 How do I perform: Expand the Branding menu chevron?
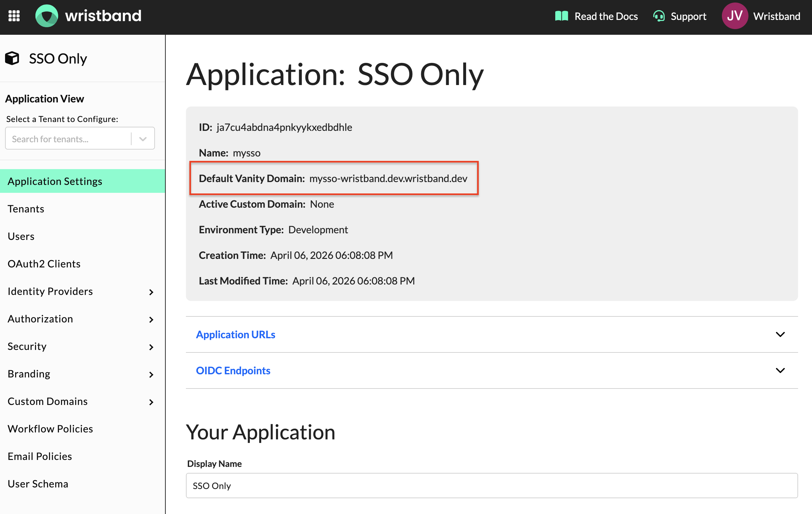click(x=151, y=375)
